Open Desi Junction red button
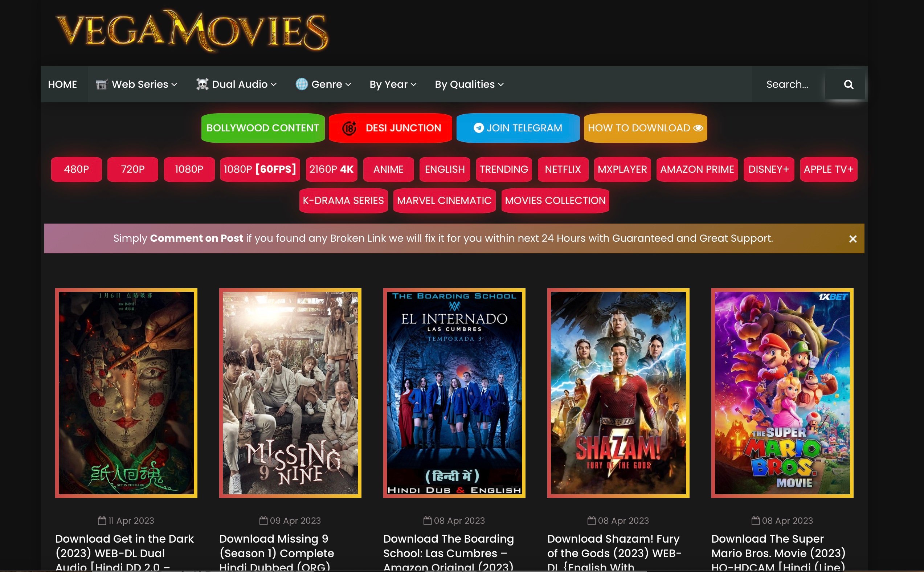The width and height of the screenshot is (924, 572). (x=391, y=128)
